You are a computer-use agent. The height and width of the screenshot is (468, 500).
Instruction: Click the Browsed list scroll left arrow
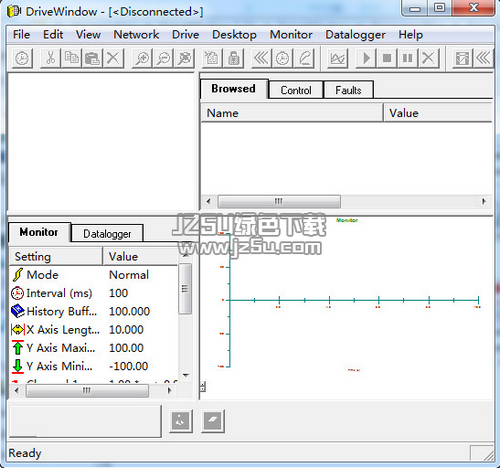pos(209,201)
